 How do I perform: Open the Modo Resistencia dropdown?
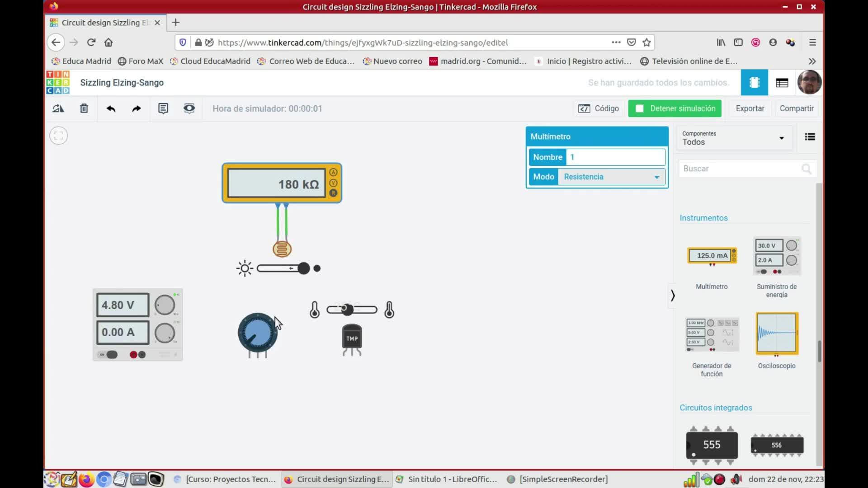point(611,177)
